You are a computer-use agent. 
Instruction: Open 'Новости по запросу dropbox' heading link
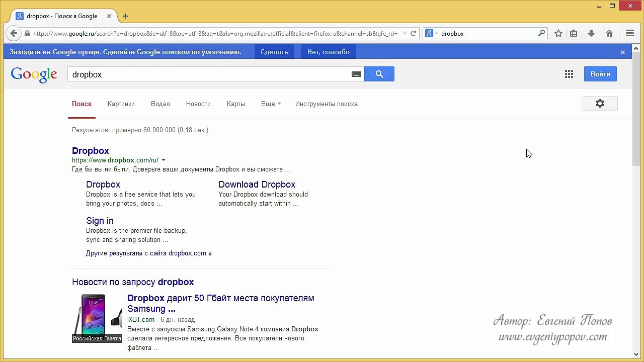point(133,282)
